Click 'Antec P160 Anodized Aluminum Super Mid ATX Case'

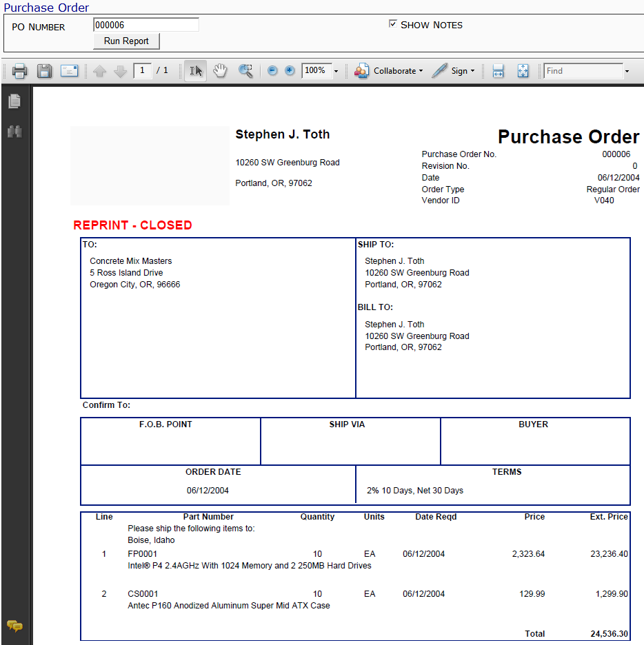pyautogui.click(x=229, y=606)
